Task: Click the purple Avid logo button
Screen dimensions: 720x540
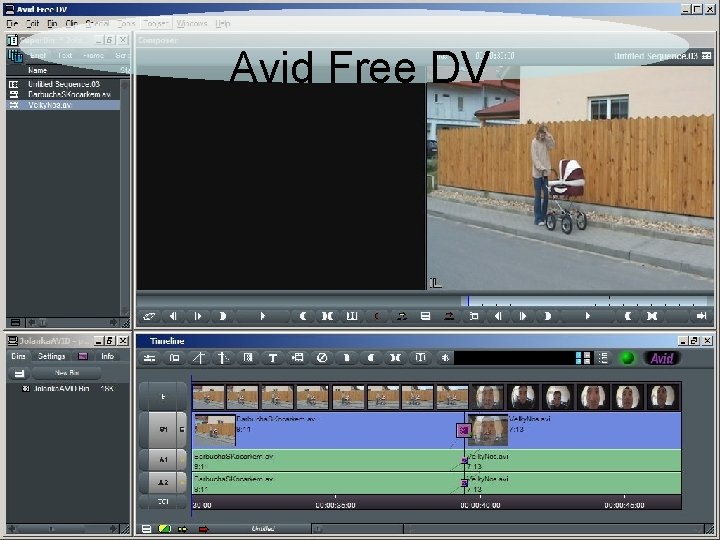Action: point(662,358)
